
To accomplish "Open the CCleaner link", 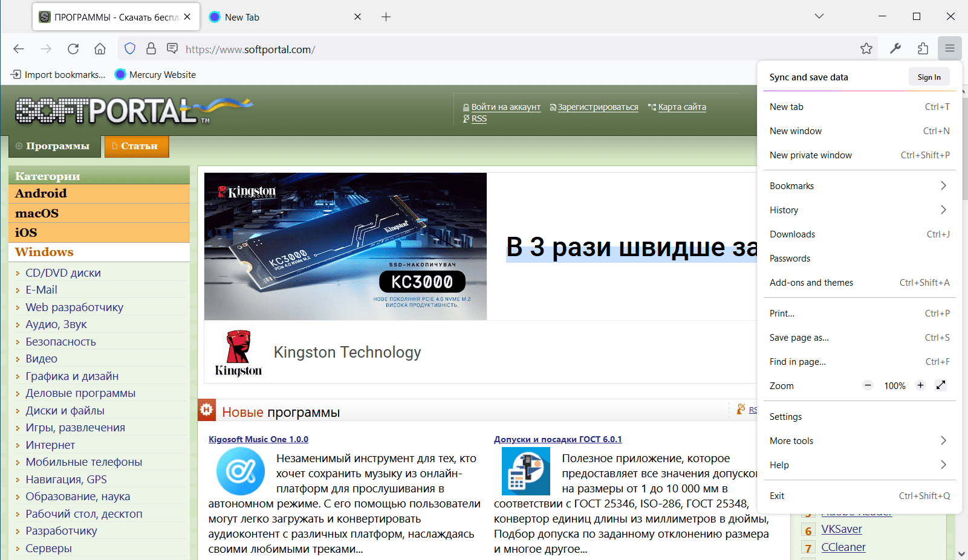I will pos(843,547).
